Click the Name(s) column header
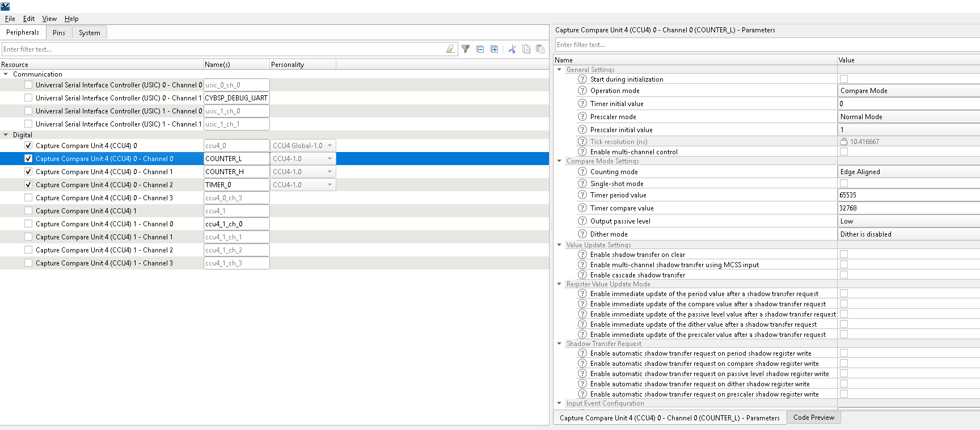980x430 pixels. coord(236,65)
